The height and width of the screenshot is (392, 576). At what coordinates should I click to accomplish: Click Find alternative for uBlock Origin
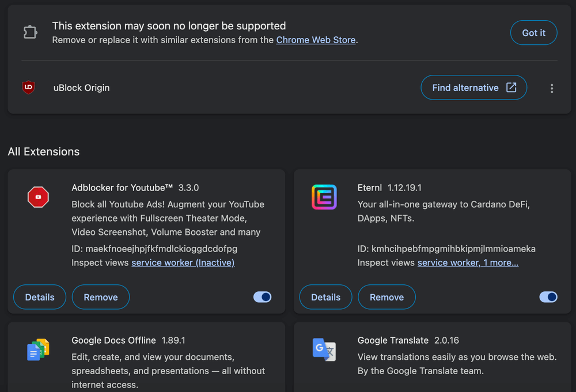coord(474,87)
